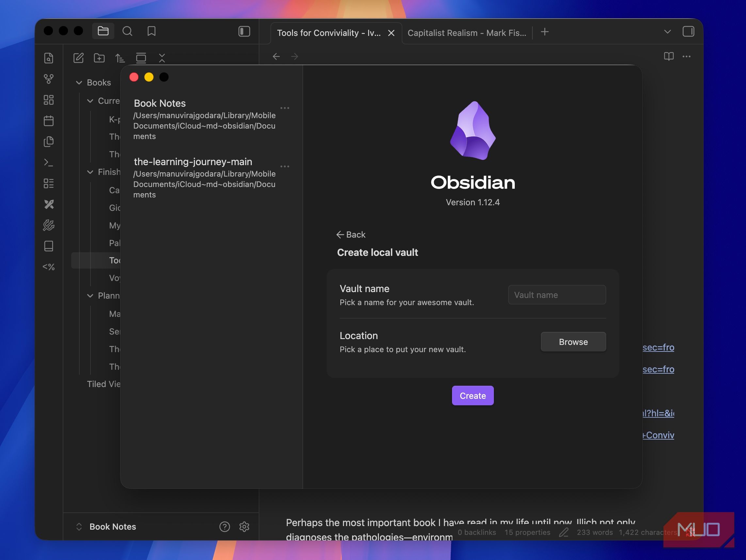Open settings with the gear icon
The width and height of the screenshot is (746, 560).
[244, 527]
